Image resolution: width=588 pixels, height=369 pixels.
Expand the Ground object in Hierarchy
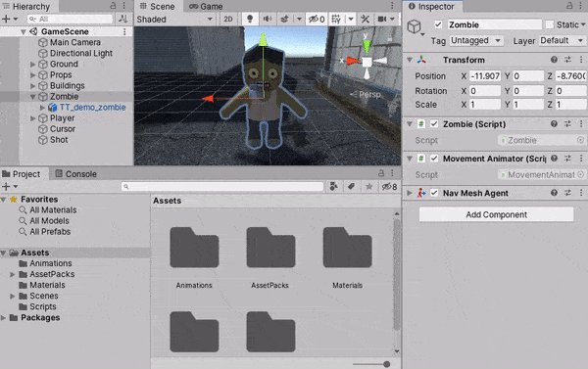pyautogui.click(x=33, y=64)
